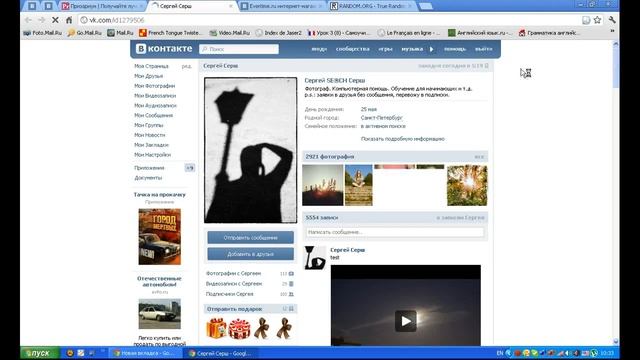Open Мои Друзья in sidebar
The height and width of the screenshot is (360, 640).
coord(149,76)
